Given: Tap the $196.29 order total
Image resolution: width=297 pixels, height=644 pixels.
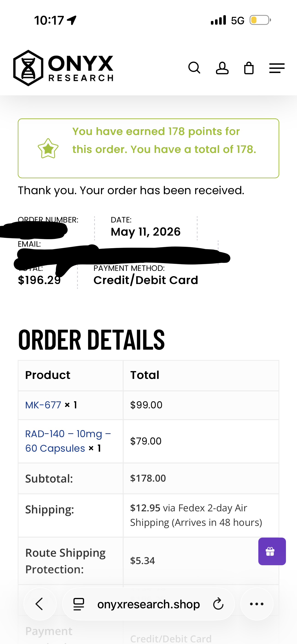Looking at the screenshot, I should coord(39,280).
